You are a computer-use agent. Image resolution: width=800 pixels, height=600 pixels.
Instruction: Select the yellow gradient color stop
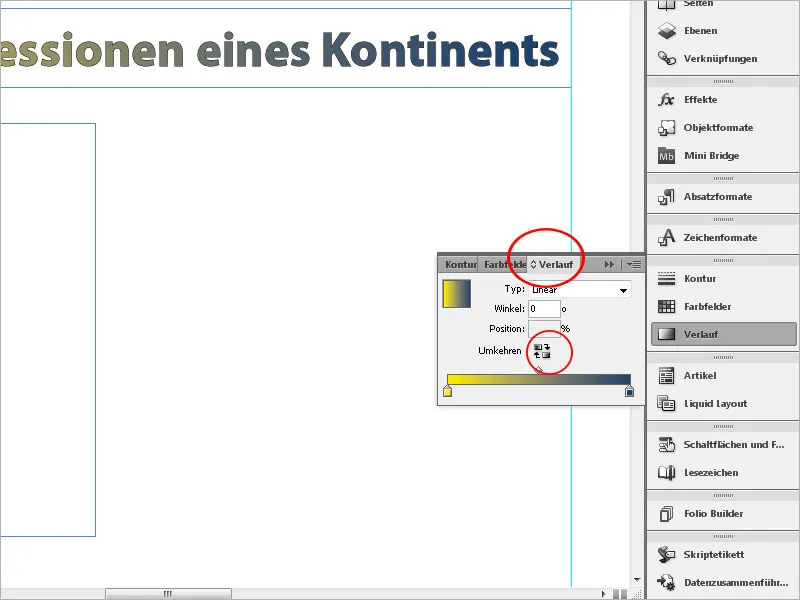pyautogui.click(x=447, y=391)
